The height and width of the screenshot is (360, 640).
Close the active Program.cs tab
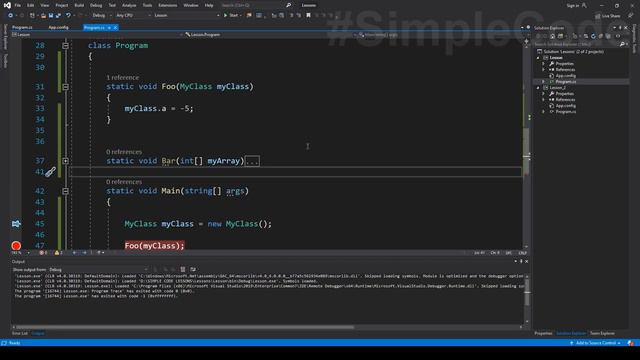pos(116,28)
